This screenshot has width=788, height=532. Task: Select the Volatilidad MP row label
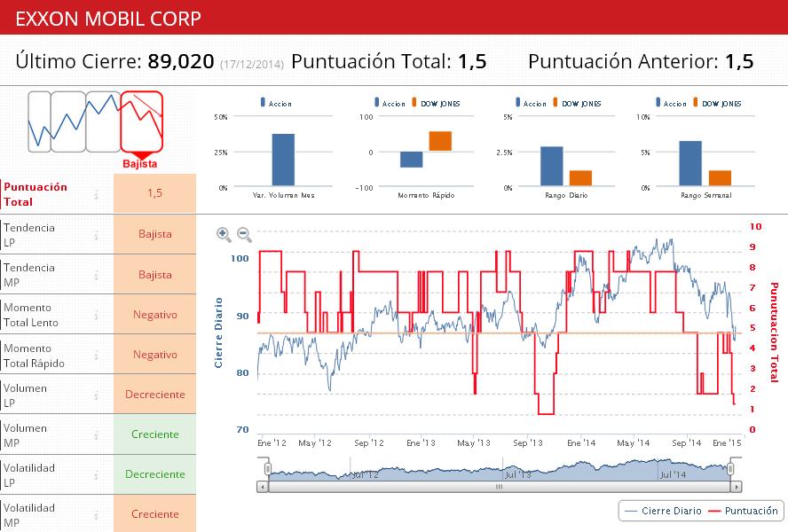tap(29, 515)
